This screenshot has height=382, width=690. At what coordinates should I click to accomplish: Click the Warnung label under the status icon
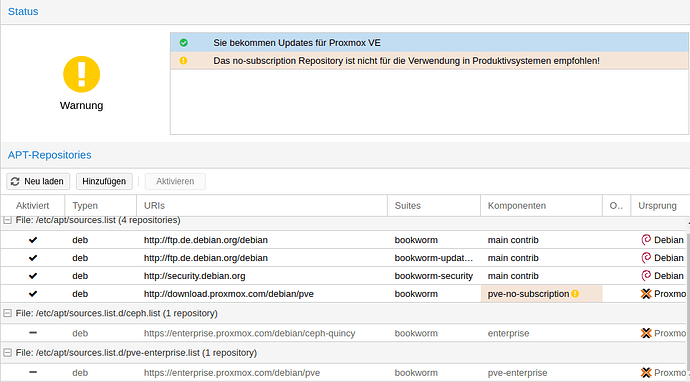tap(81, 106)
